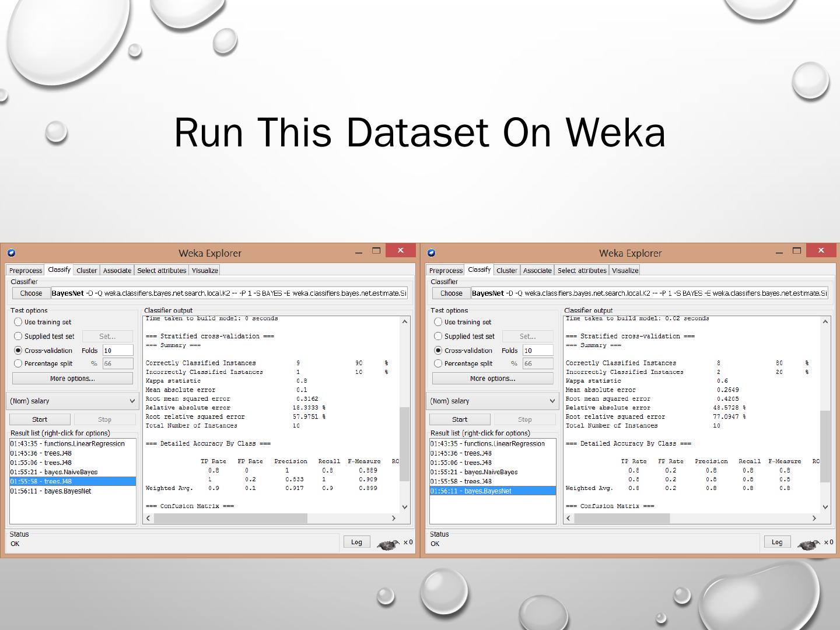The image size is (840, 630).
Task: Switch to the Cluster tab in the right window
Action: coord(507,271)
